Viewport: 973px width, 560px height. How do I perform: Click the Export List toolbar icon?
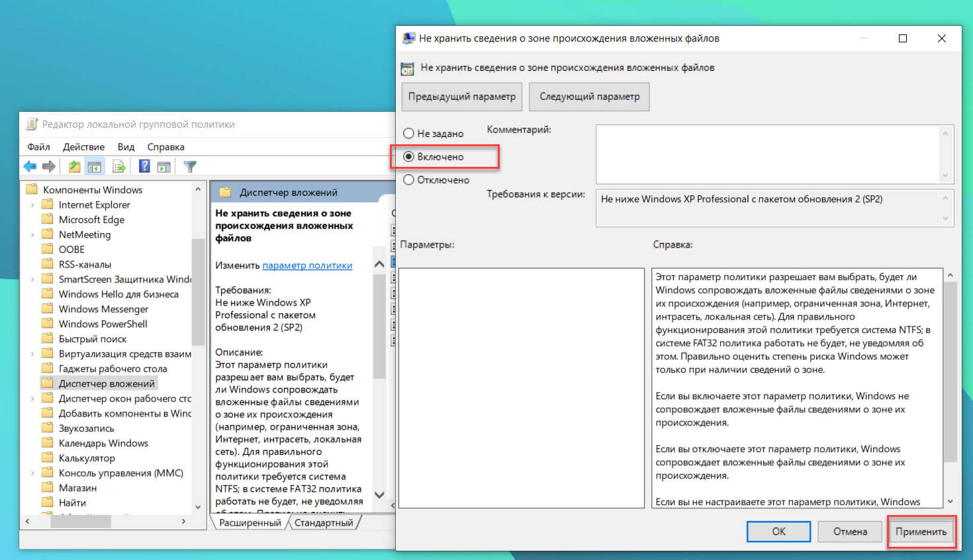pyautogui.click(x=119, y=167)
